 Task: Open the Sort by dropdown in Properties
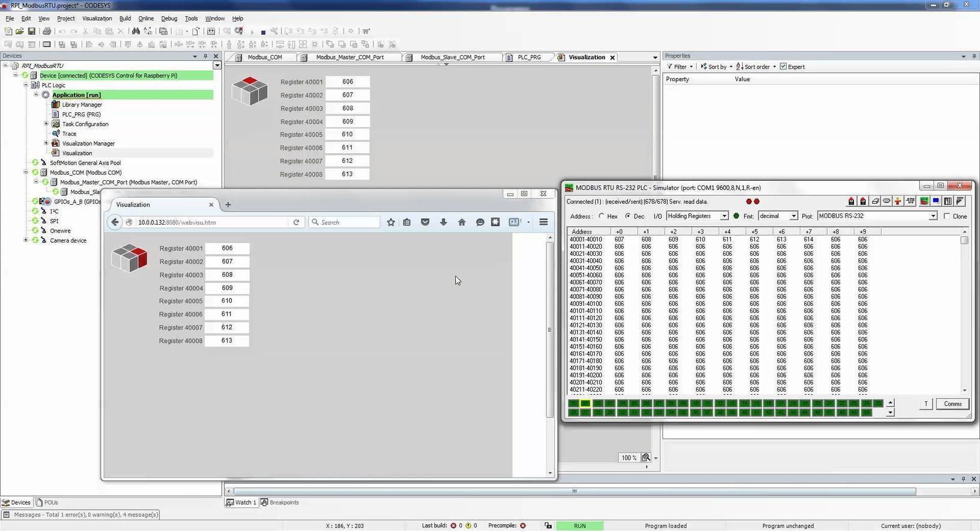pyautogui.click(x=716, y=67)
